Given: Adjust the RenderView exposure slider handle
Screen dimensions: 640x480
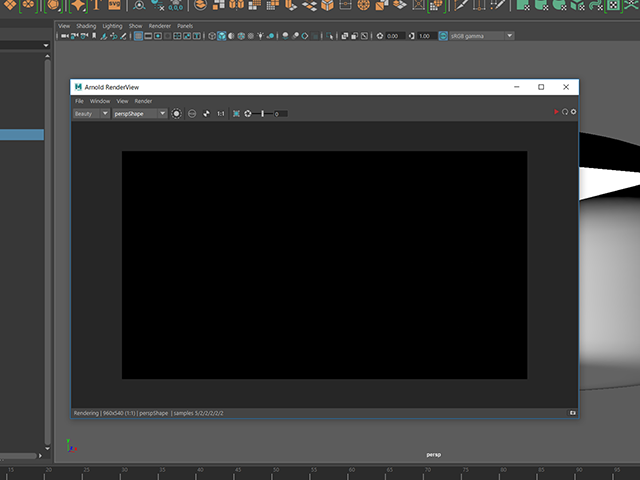Looking at the screenshot, I should pyautogui.click(x=262, y=113).
